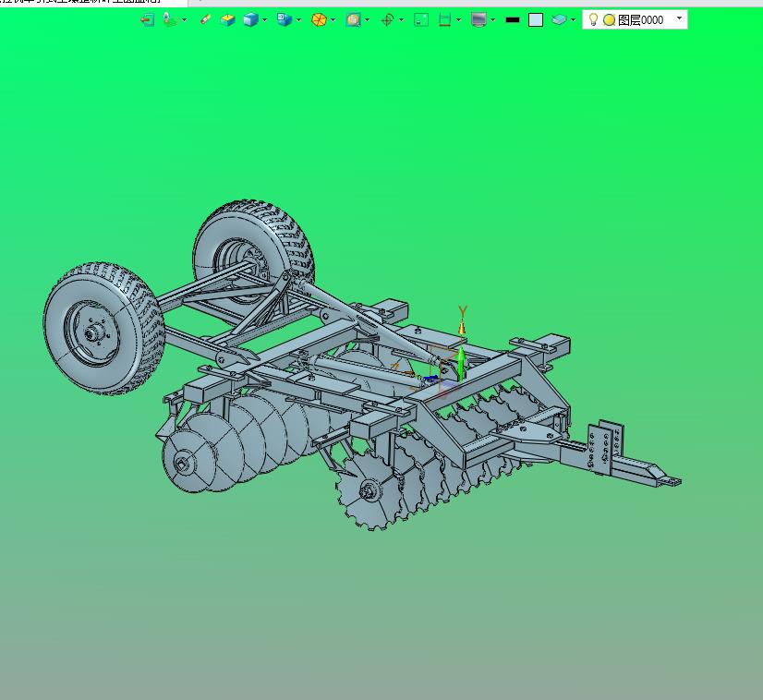Open the section view dropdown arrow

point(459,20)
